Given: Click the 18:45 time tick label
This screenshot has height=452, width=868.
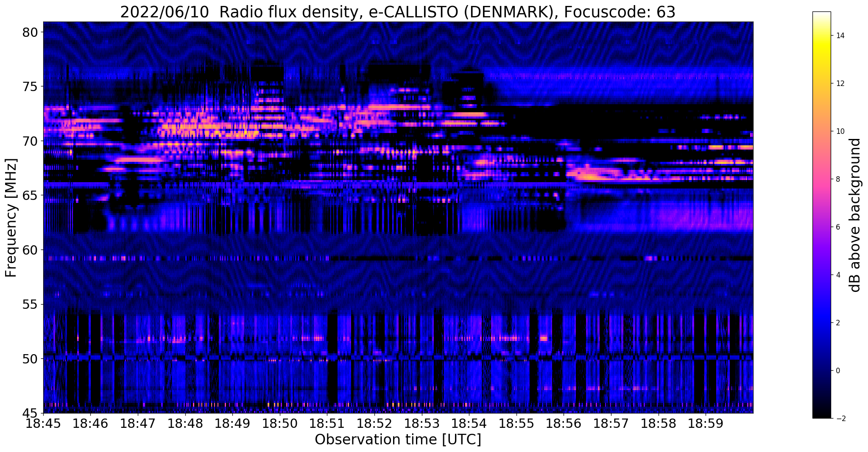Looking at the screenshot, I should click(43, 423).
